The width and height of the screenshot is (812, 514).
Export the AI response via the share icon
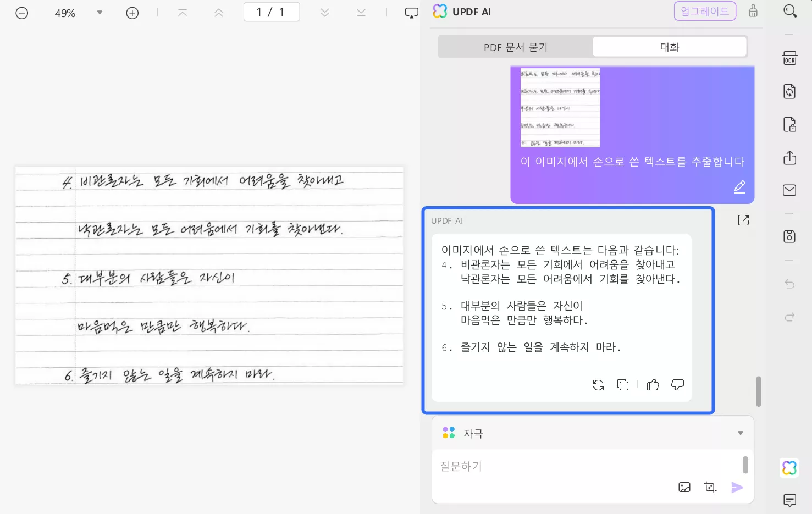[744, 220]
